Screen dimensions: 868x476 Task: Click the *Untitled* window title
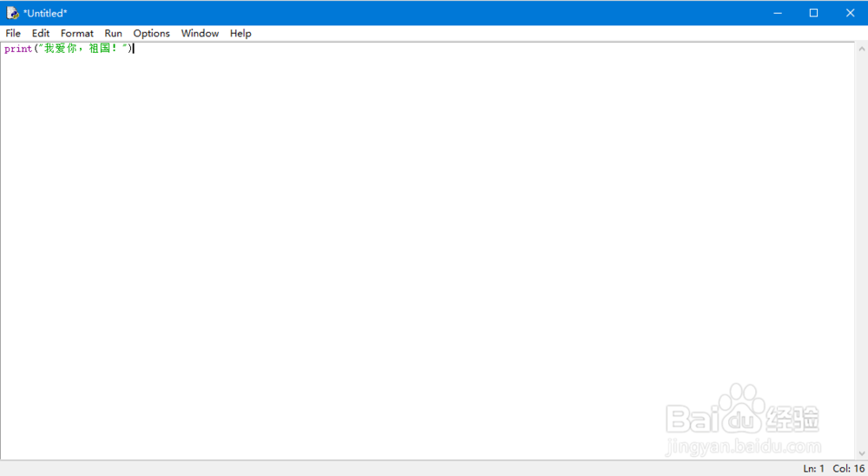45,13
